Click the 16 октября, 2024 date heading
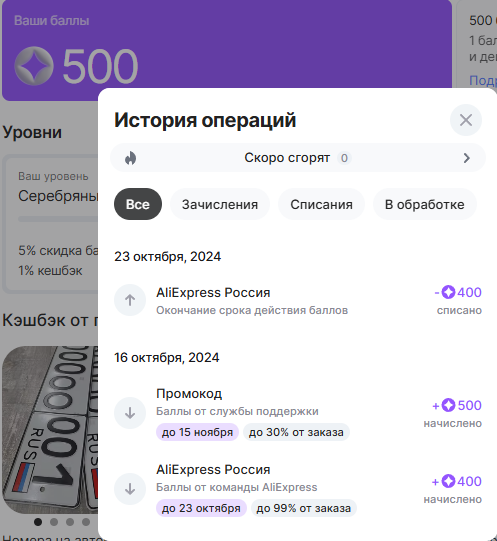The width and height of the screenshot is (497, 541). tap(166, 357)
